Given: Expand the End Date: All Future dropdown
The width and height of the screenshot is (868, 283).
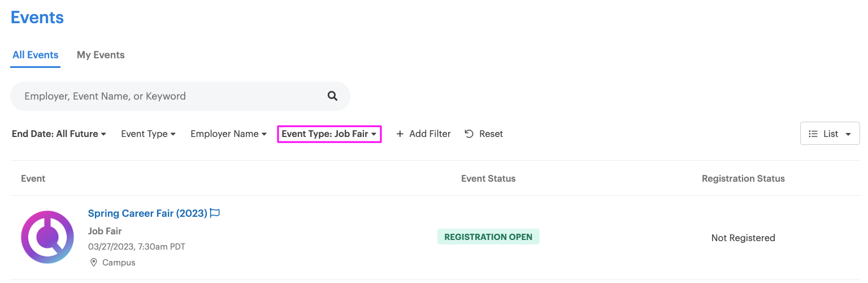Looking at the screenshot, I should tap(59, 134).
